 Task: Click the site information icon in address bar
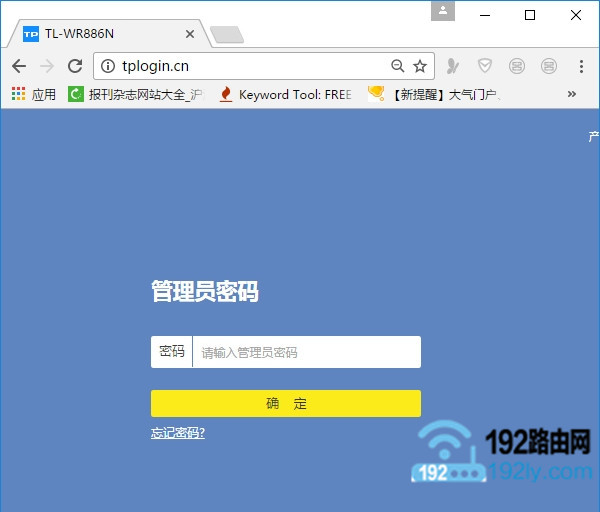[x=109, y=66]
